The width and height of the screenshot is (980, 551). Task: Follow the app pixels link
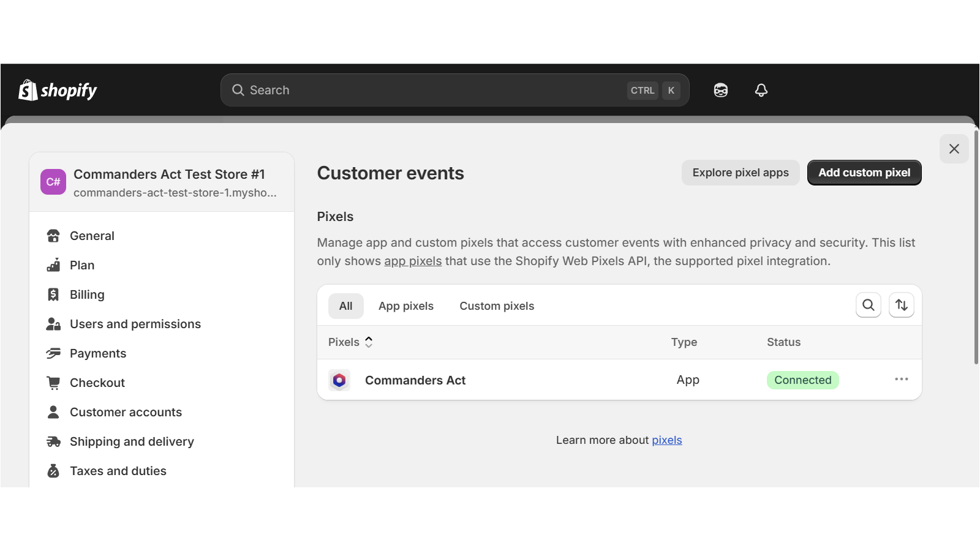point(413,261)
